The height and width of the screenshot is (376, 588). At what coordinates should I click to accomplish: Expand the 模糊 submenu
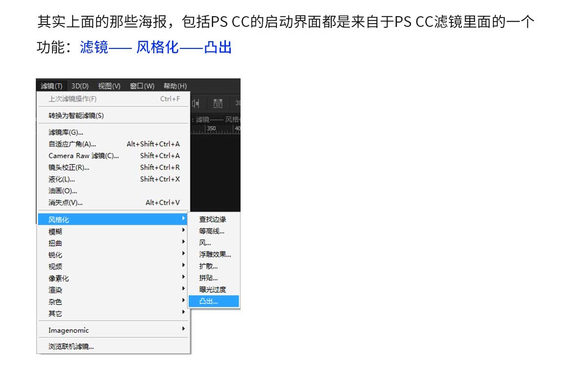(x=114, y=231)
